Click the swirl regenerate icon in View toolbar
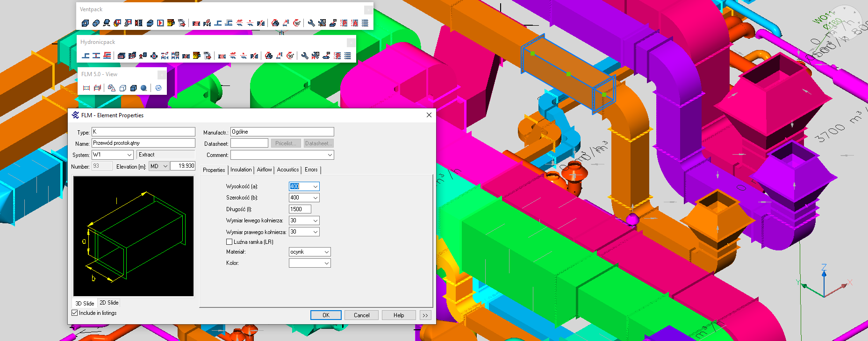This screenshot has height=341, width=868. (x=158, y=88)
